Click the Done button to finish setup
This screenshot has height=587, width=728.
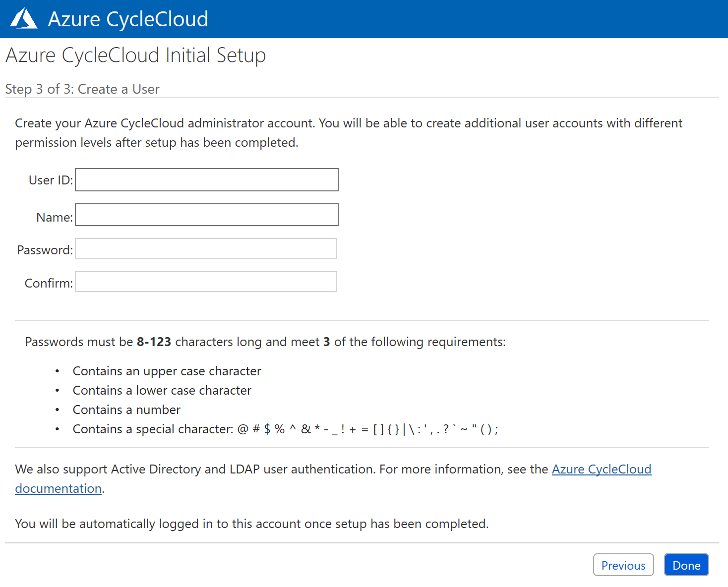click(686, 565)
